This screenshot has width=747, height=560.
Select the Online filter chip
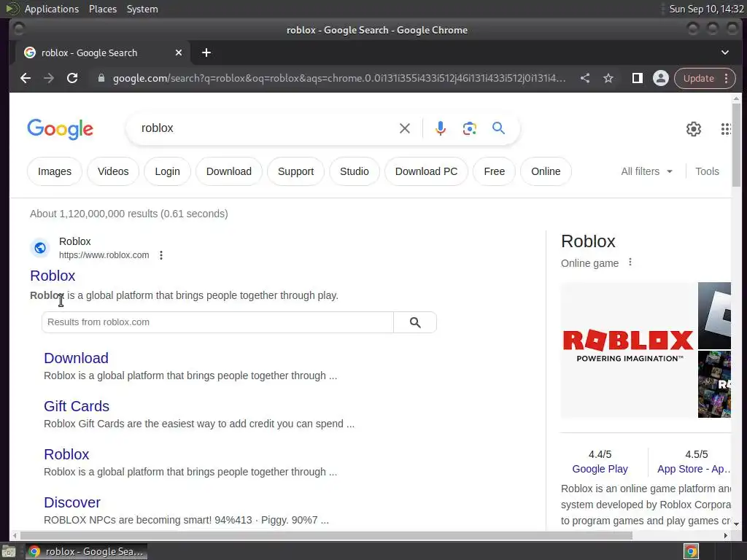546,171
